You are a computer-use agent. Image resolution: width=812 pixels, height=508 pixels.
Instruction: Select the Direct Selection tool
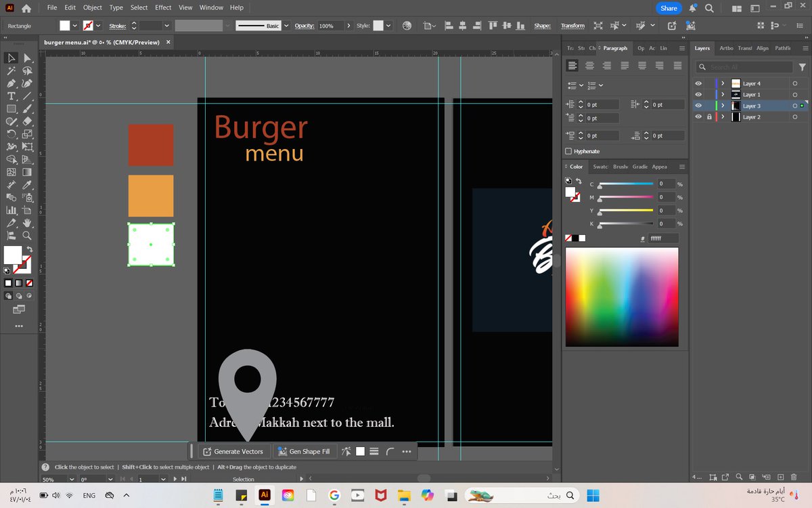coord(28,58)
